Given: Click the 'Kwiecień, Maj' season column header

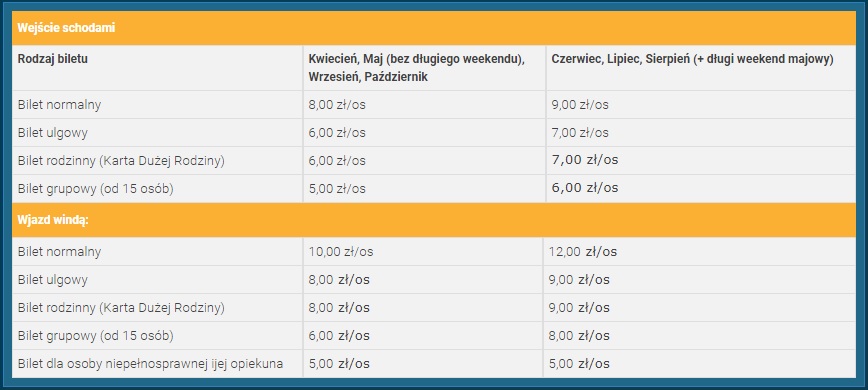Looking at the screenshot, I should [416, 68].
